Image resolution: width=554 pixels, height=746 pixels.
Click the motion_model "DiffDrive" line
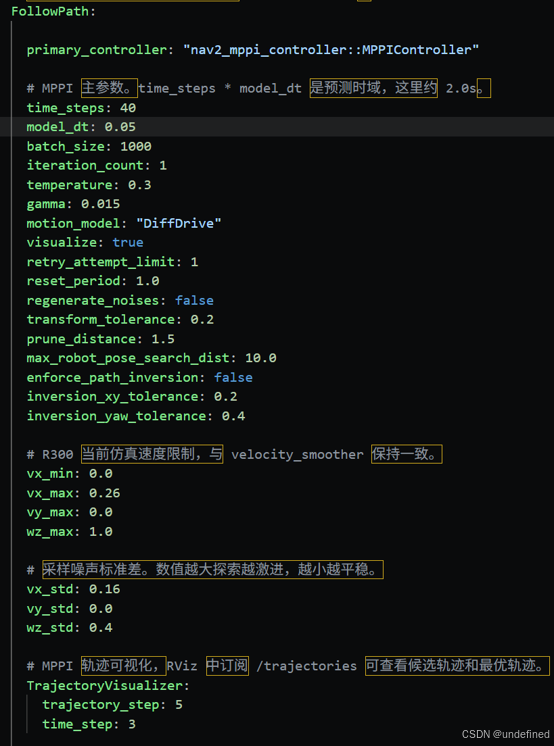coord(124,223)
